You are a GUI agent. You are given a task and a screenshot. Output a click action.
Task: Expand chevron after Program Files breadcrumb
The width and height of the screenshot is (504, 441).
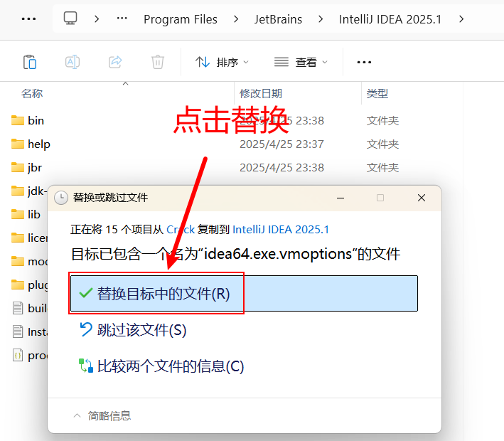click(236, 19)
